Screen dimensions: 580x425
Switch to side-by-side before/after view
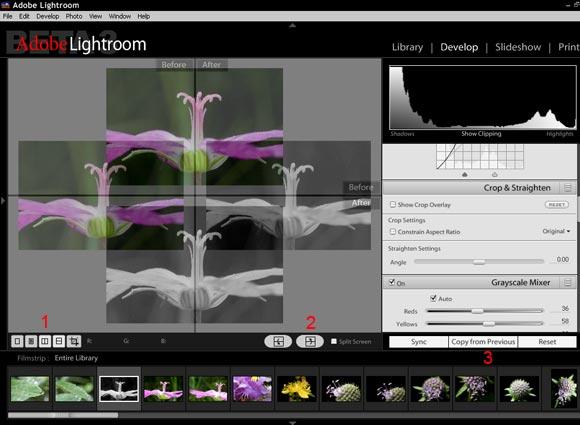coord(45,341)
